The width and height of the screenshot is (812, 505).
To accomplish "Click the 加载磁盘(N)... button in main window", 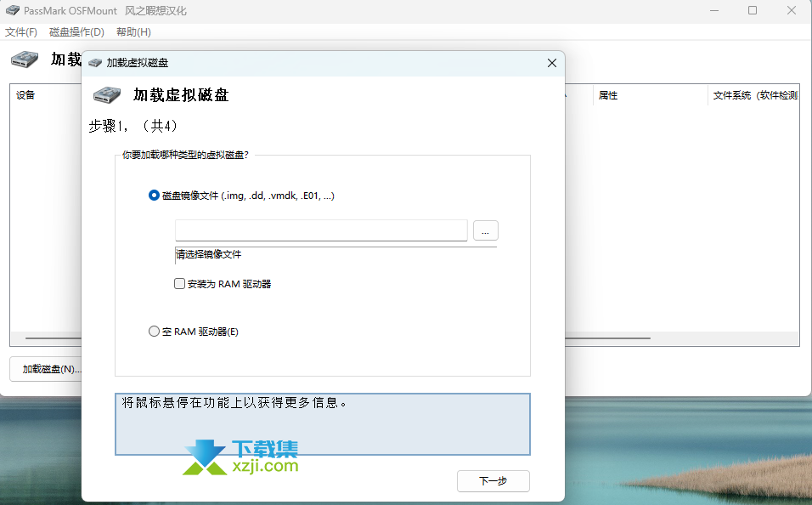I will tap(46, 369).
